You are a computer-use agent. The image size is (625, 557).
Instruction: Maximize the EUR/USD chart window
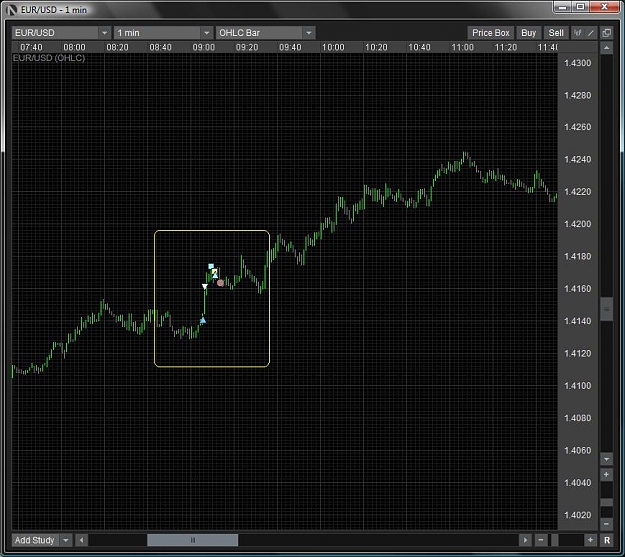tap(580, 7)
